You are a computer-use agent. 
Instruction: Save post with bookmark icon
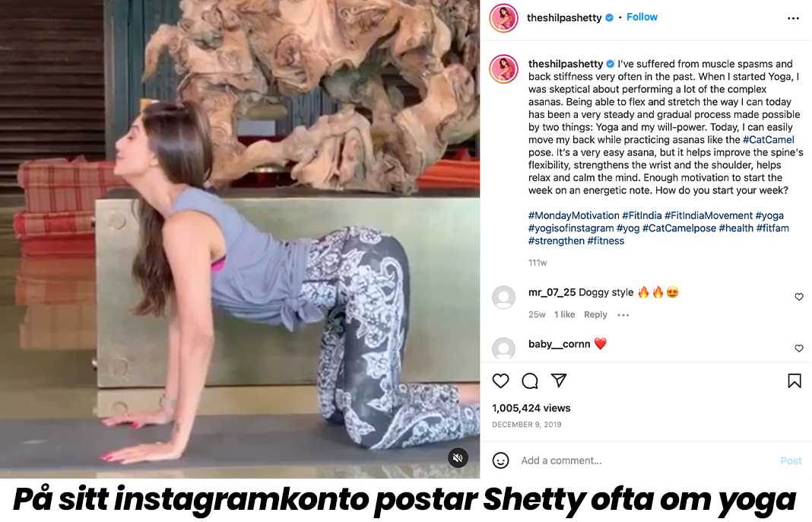pyautogui.click(x=795, y=381)
